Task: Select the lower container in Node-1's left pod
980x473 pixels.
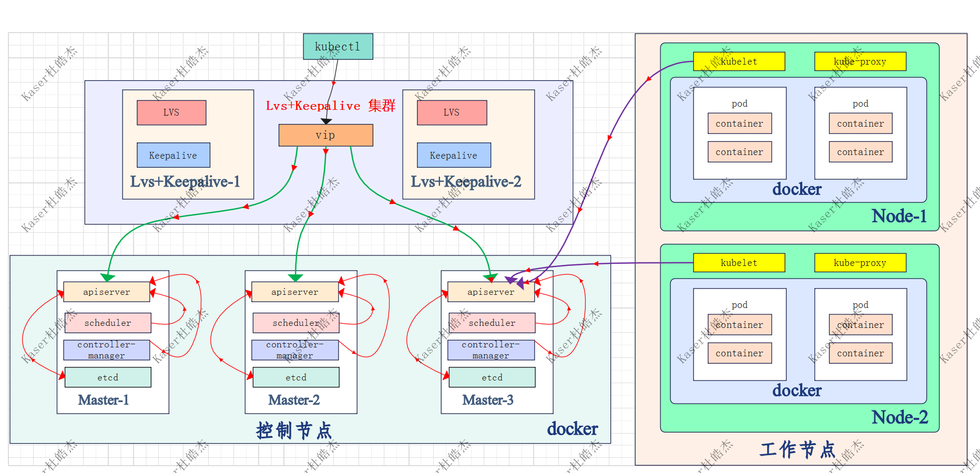Action: click(740, 152)
